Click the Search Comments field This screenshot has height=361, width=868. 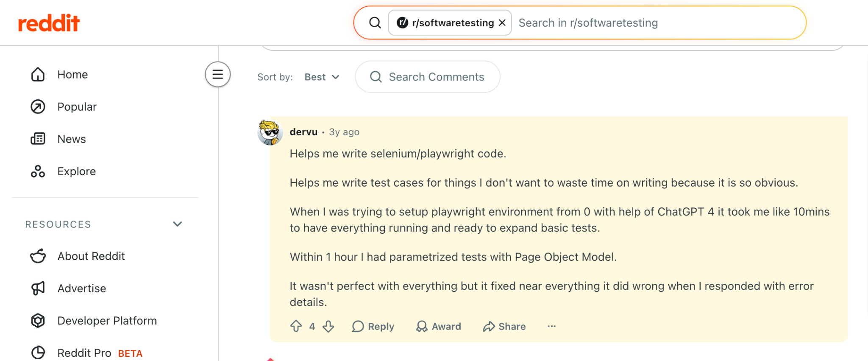(428, 77)
